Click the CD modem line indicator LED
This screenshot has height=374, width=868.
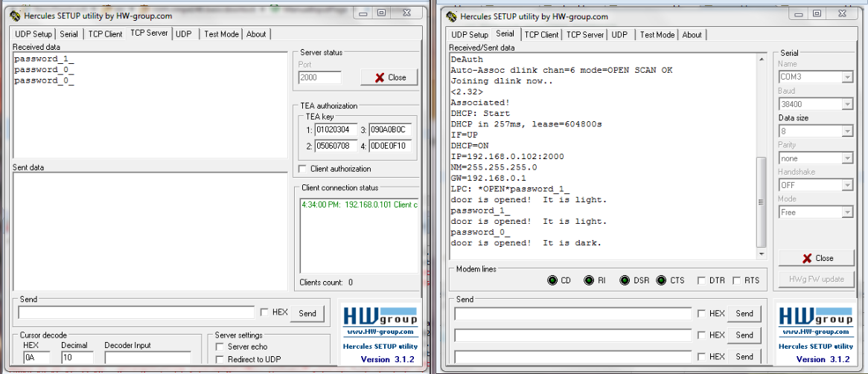click(552, 280)
